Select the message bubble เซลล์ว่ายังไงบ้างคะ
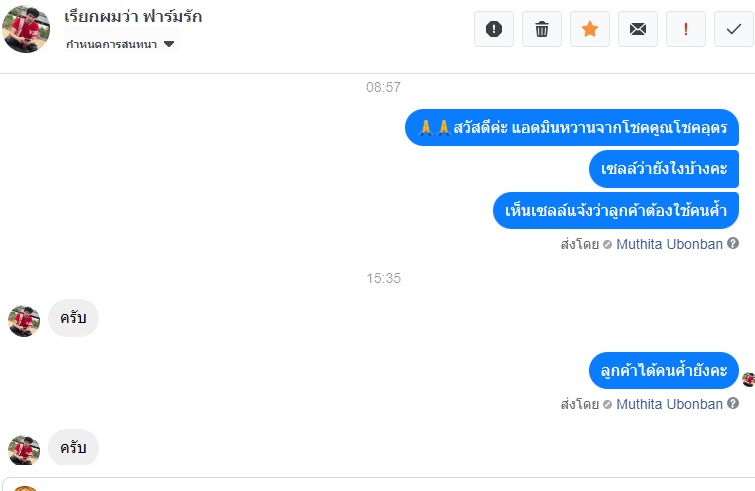The height and width of the screenshot is (491, 755). (664, 169)
